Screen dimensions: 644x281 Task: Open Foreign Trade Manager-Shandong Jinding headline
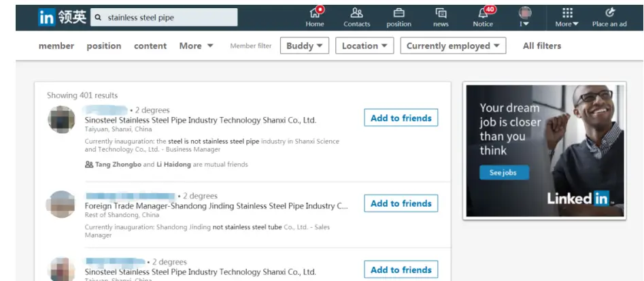216,206
